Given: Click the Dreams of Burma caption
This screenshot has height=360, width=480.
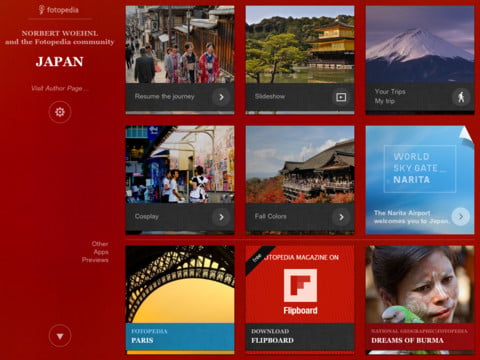Looking at the screenshot, I should 407,340.
